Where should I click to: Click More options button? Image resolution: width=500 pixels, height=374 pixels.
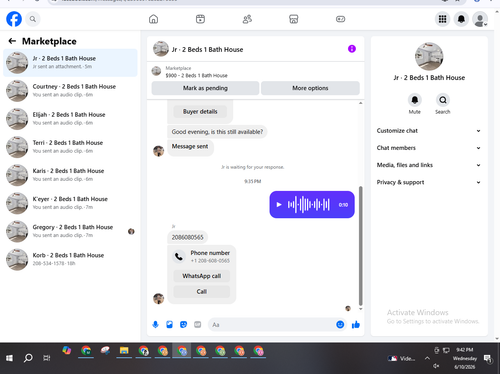pos(310,88)
